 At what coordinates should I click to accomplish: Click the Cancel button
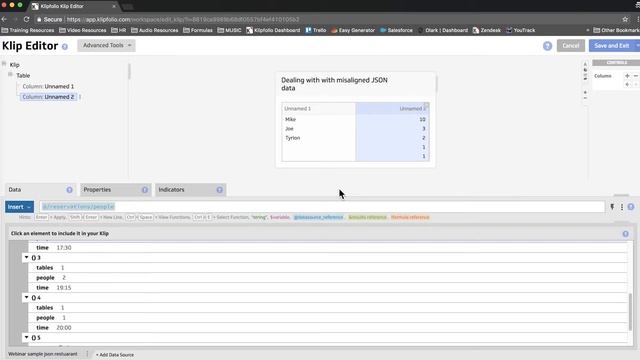coord(571,46)
